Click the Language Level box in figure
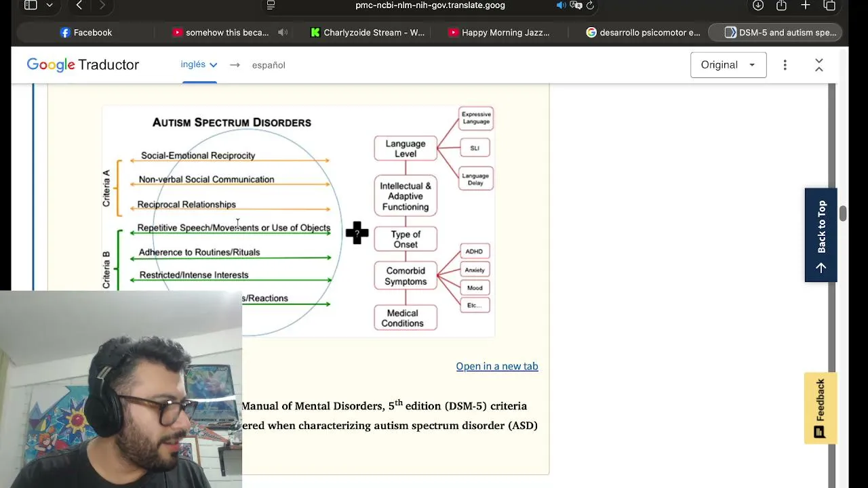This screenshot has height=488, width=868. point(406,148)
